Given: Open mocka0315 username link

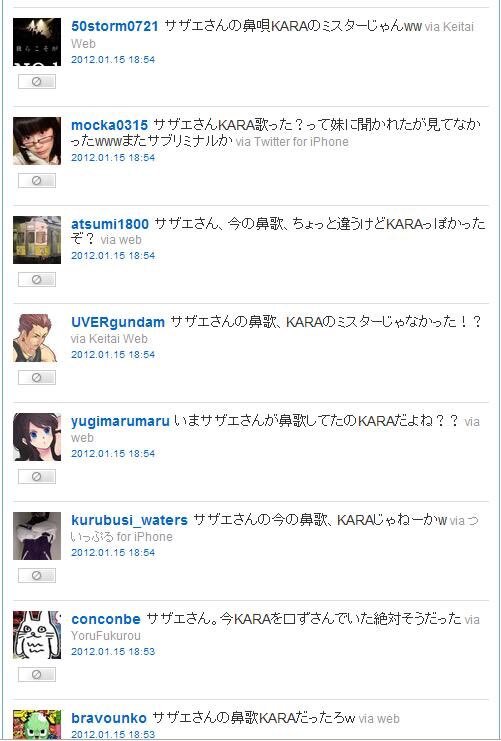Looking at the screenshot, I should point(110,125).
